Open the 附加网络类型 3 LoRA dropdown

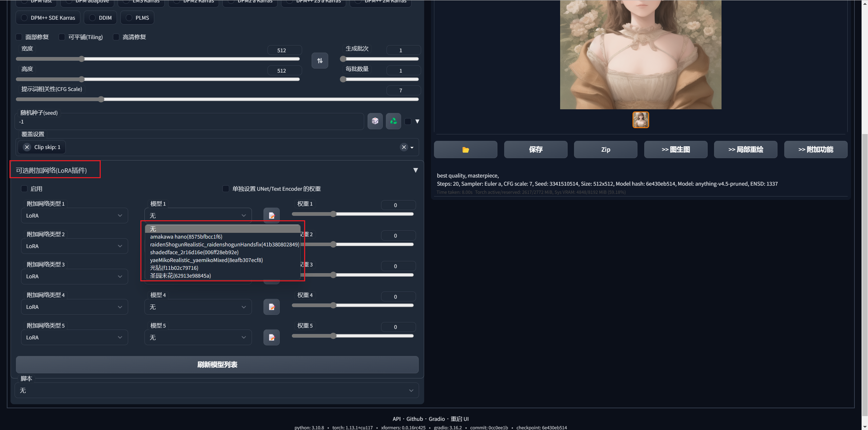click(x=75, y=276)
